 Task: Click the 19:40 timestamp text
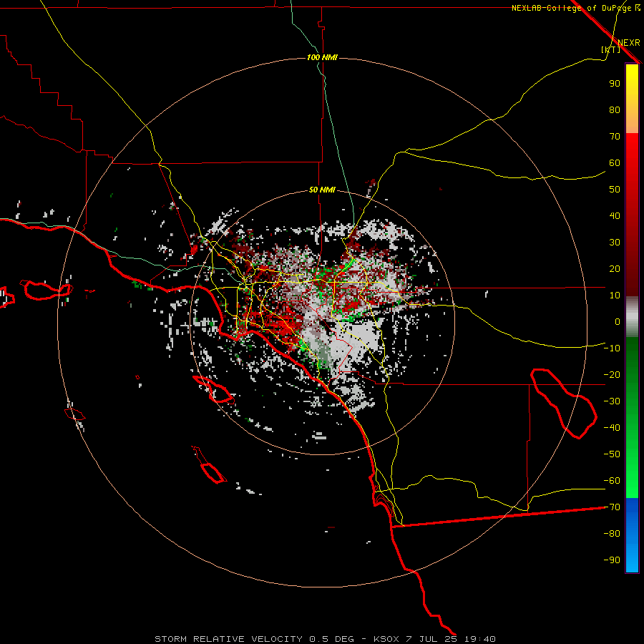tap(479, 639)
